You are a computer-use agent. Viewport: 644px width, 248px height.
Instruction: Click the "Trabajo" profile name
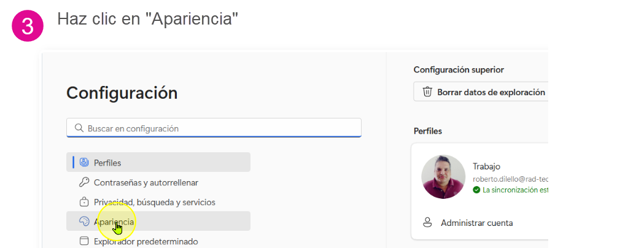(487, 166)
